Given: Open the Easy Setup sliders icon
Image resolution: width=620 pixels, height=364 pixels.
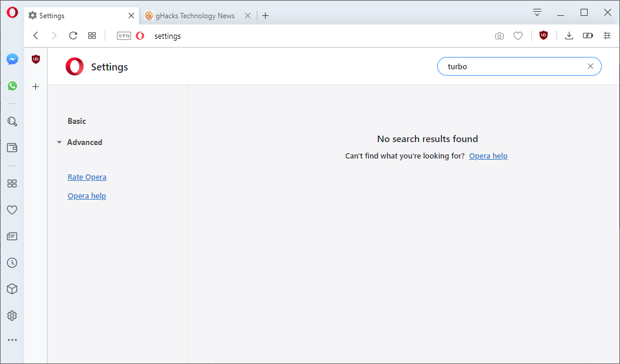Looking at the screenshot, I should tap(607, 36).
